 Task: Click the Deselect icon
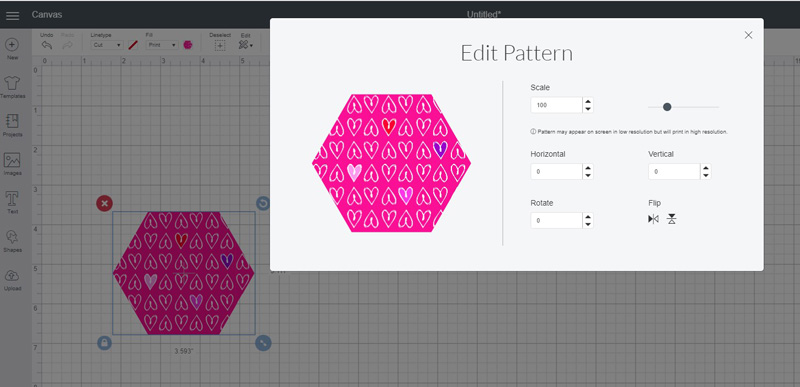pyautogui.click(x=219, y=45)
